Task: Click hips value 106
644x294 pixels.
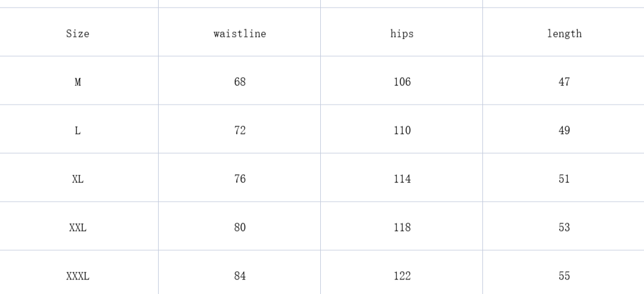Action: pyautogui.click(x=402, y=82)
